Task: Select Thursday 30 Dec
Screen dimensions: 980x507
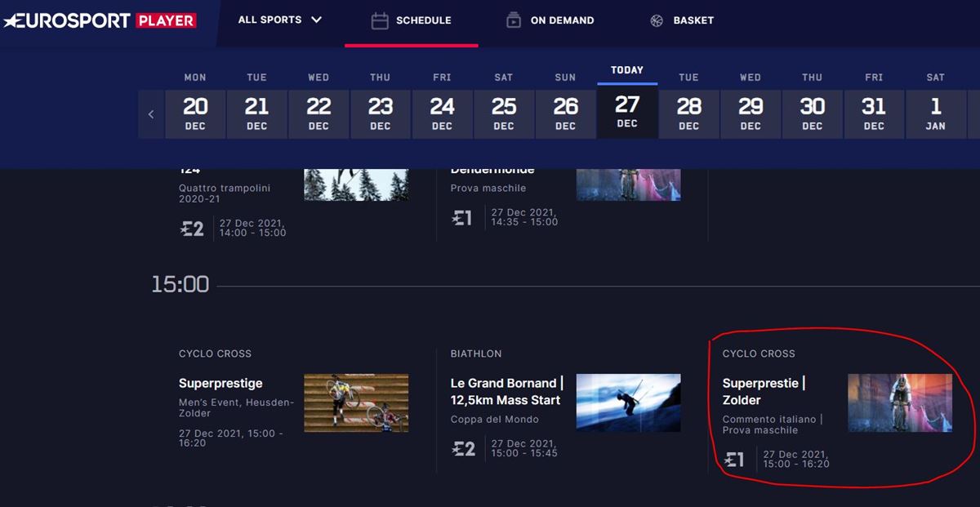Action: 812,114
